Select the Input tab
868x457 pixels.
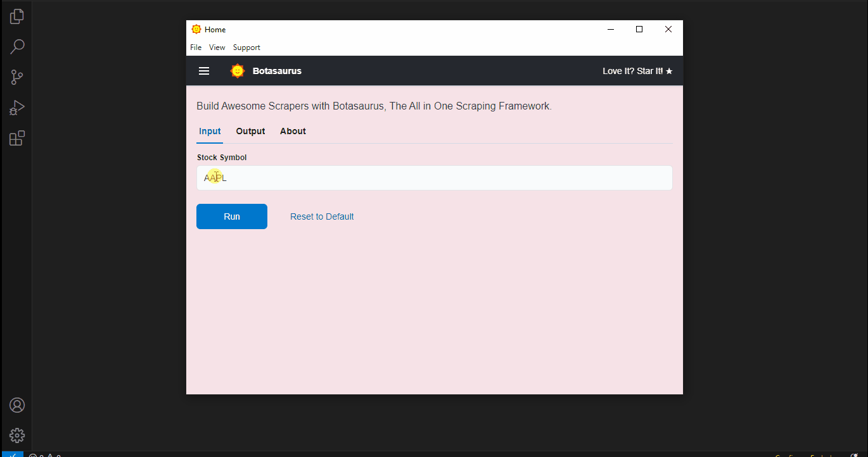pyautogui.click(x=210, y=131)
